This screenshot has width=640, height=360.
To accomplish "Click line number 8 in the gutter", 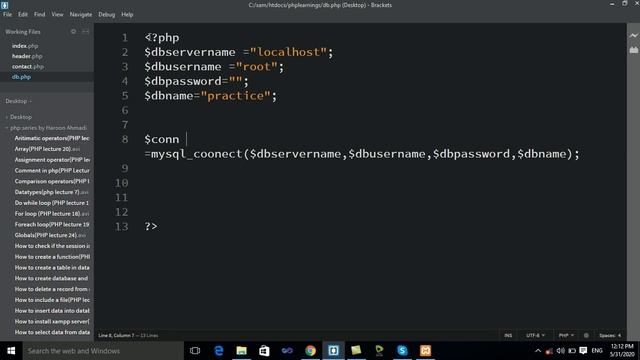I will pos(125,139).
